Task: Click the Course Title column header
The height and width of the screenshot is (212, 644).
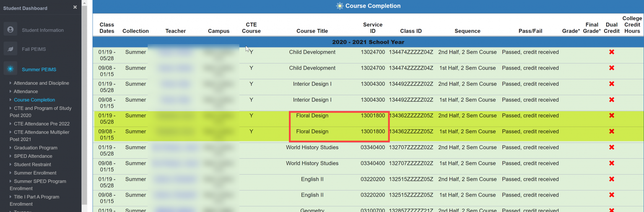Action: click(312, 31)
